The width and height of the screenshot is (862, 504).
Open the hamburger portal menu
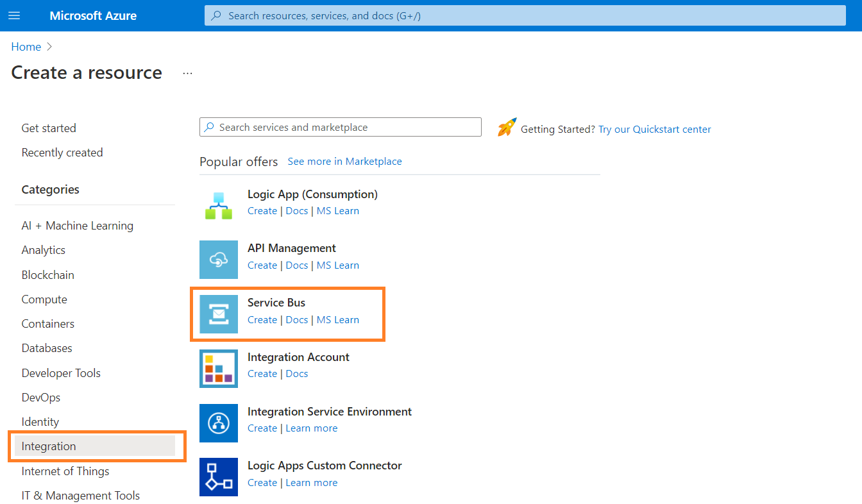[x=14, y=15]
